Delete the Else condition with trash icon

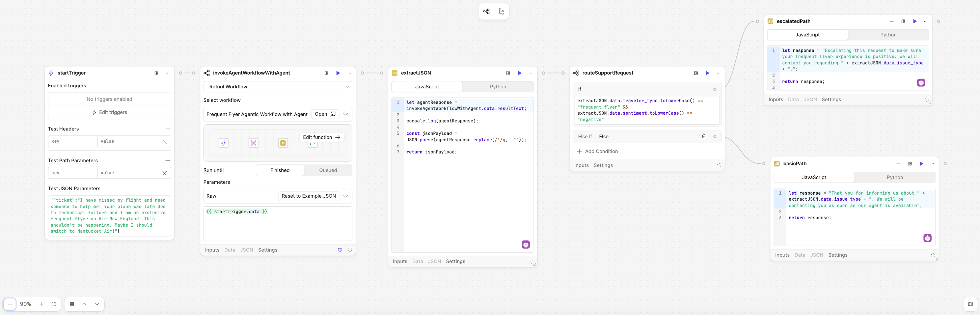[x=703, y=136]
